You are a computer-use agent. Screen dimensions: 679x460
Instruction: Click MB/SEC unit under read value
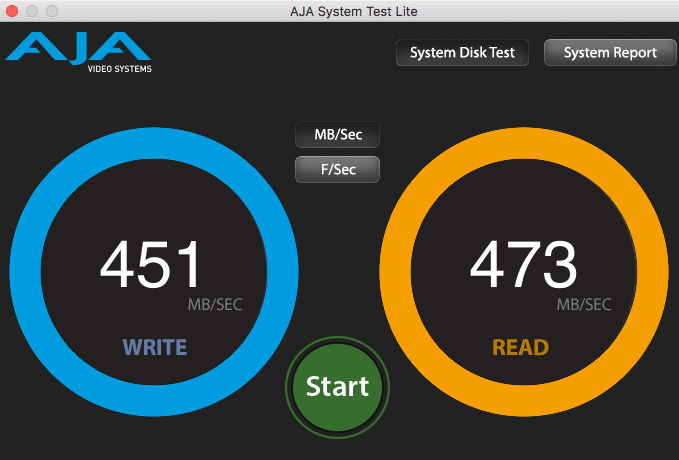click(x=584, y=305)
